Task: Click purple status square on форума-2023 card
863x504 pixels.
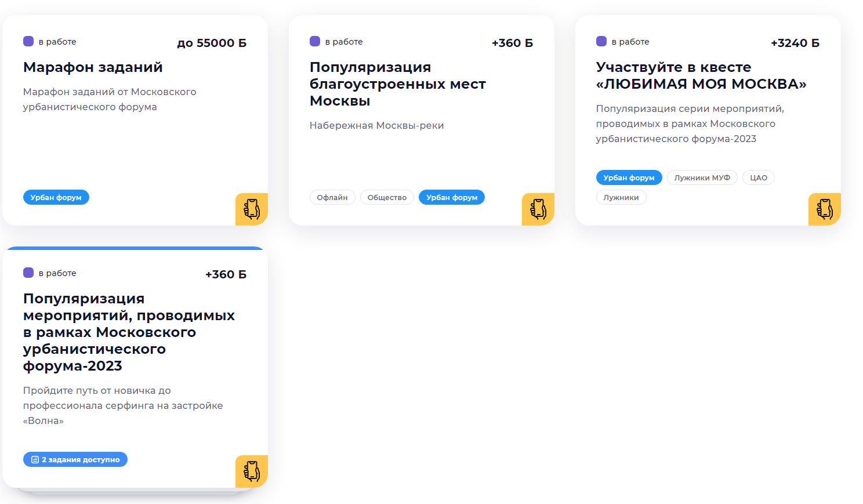Action: point(28,273)
